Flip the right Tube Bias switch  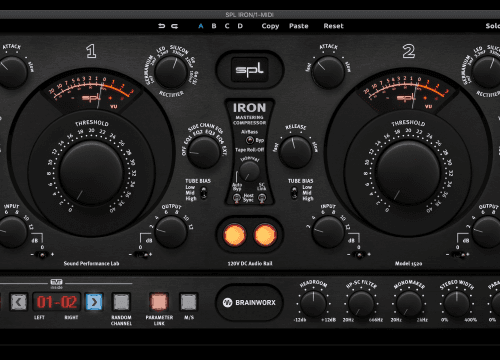click(294, 193)
